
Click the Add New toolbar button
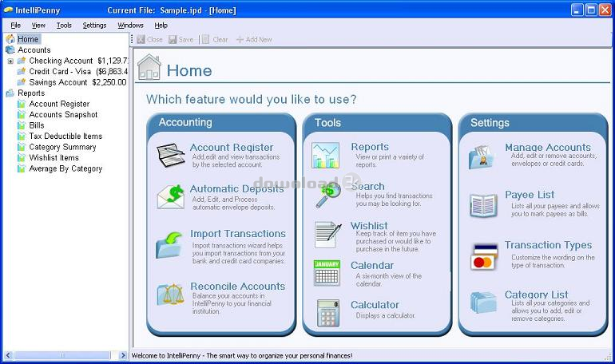(254, 40)
